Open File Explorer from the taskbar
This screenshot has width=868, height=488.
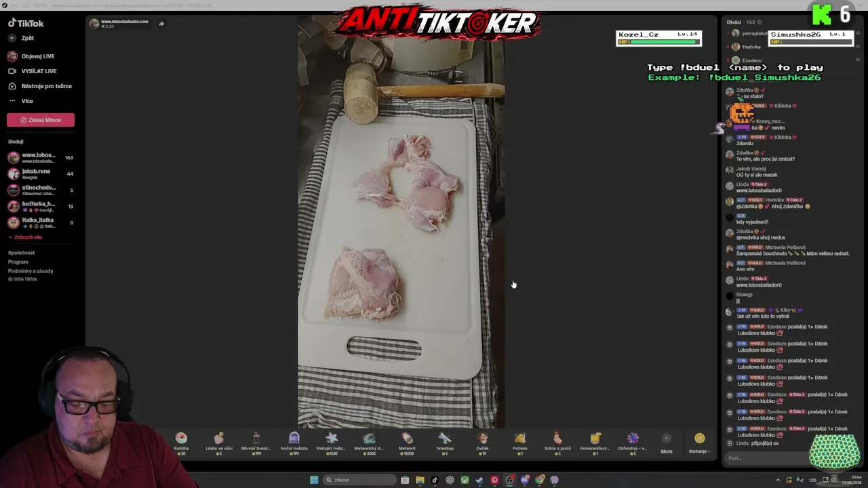click(420, 480)
